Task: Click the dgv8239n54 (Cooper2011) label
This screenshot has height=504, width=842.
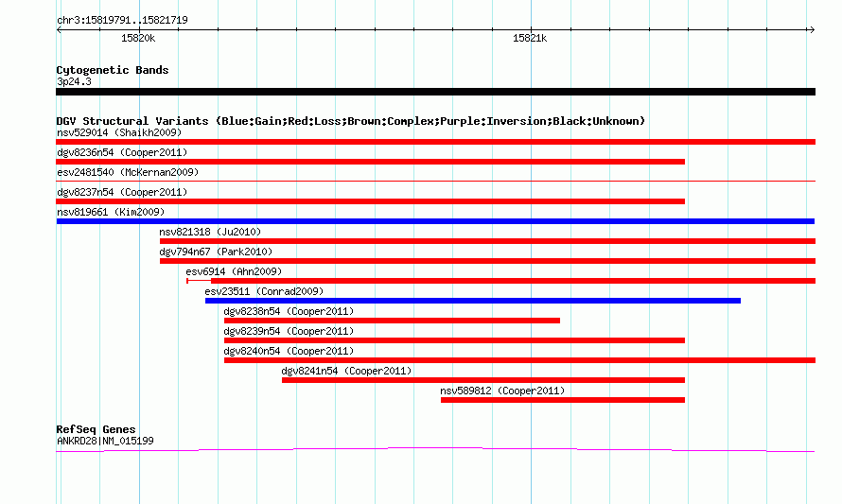Action: 289,331
